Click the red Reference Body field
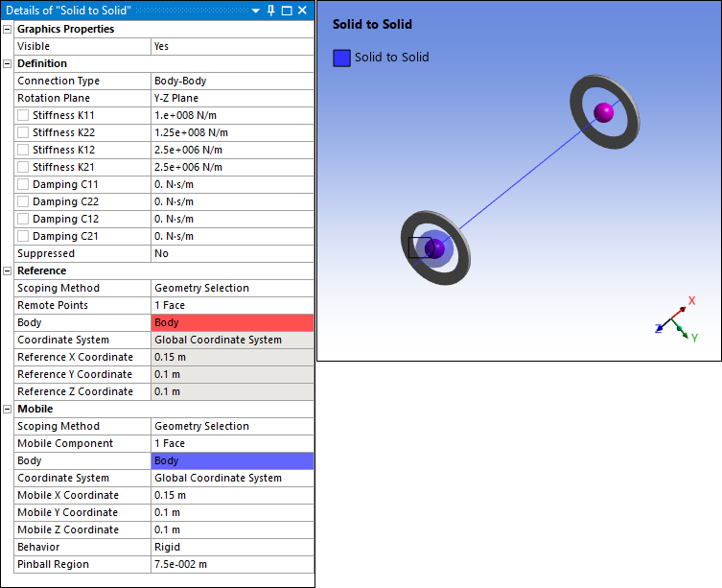The image size is (722, 588). click(x=231, y=322)
